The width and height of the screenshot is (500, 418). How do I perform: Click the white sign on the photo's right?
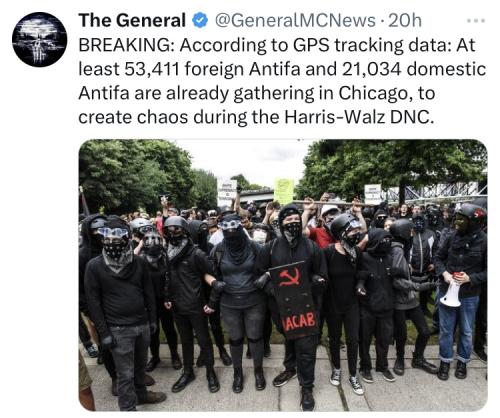pyautogui.click(x=373, y=194)
